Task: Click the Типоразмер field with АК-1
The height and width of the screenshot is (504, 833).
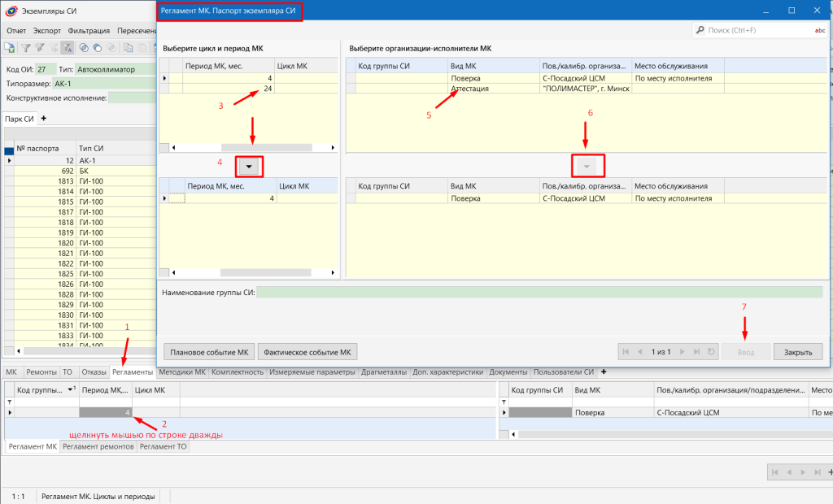Action: point(105,84)
